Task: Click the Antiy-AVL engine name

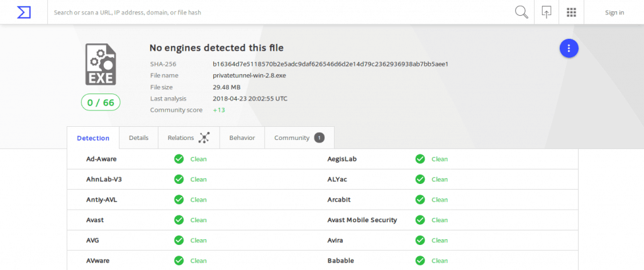Action: tap(103, 200)
